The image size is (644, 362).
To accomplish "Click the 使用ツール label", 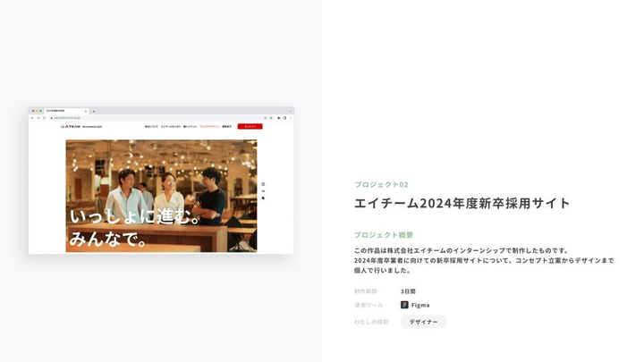I will (x=369, y=305).
